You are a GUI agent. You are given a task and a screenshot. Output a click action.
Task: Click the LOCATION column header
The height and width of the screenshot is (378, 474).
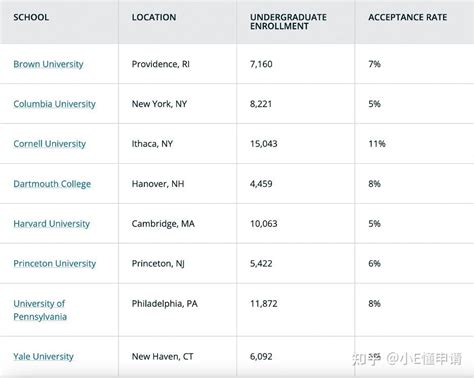pyautogui.click(x=154, y=17)
